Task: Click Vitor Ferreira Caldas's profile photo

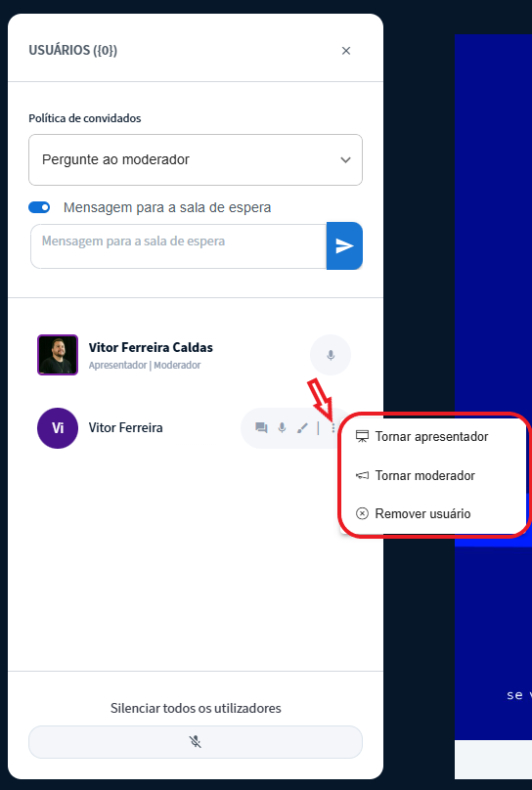Action: click(58, 355)
